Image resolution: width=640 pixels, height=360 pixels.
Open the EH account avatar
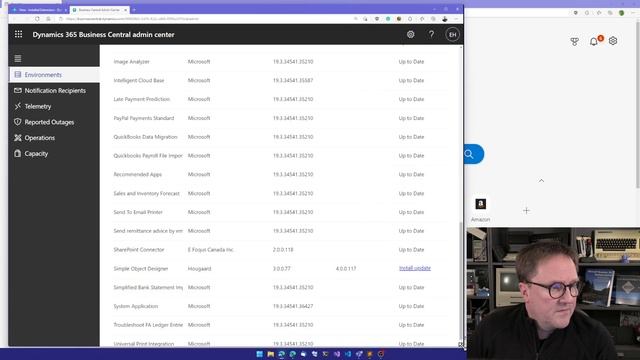point(452,35)
